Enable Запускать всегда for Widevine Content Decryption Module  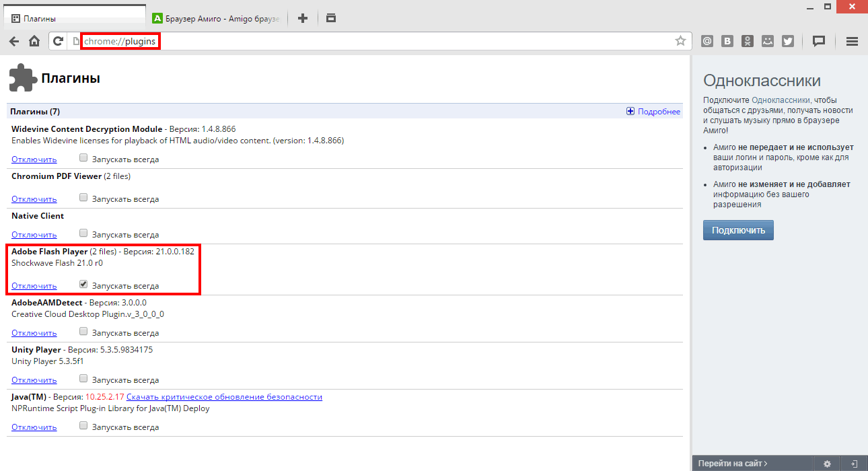[83, 159]
